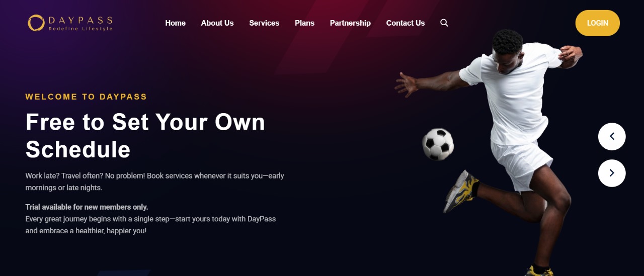
Task: Go to previous slide with left chevron
Action: tap(612, 136)
